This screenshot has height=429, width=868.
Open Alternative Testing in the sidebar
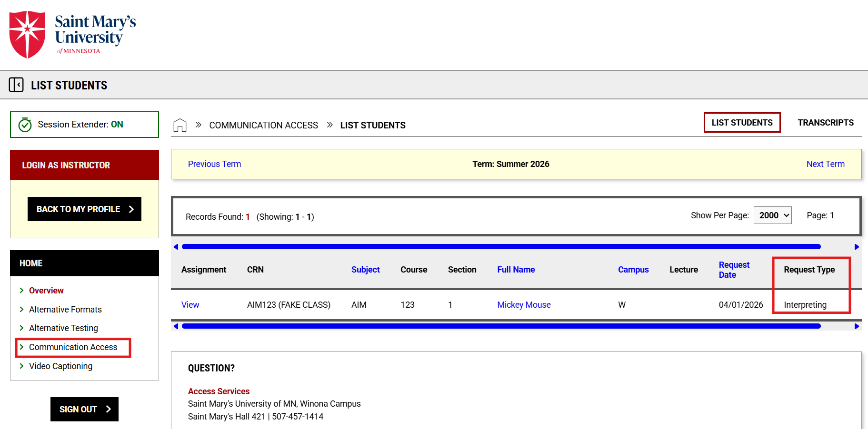[x=63, y=328]
